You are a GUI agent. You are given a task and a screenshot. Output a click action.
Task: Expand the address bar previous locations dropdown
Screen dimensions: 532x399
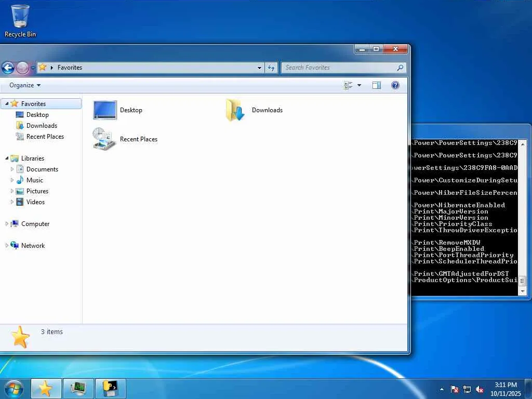point(260,68)
